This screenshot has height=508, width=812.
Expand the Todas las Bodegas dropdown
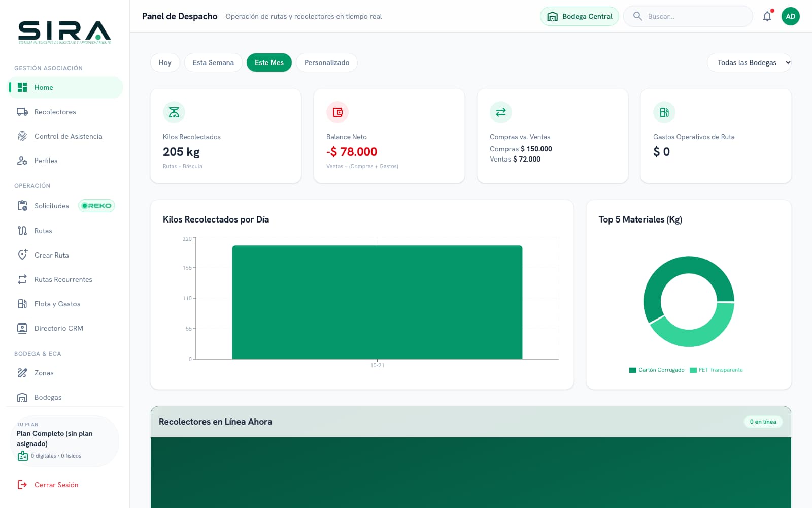[x=749, y=62]
